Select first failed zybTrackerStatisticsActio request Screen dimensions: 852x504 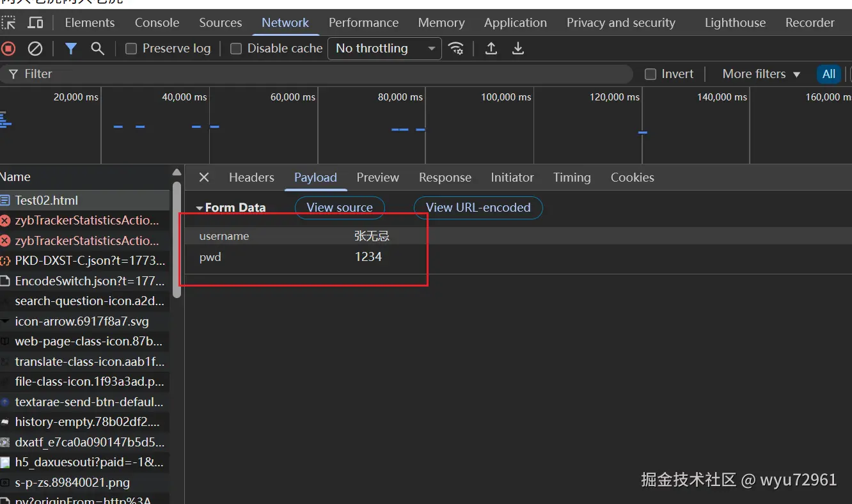point(84,221)
